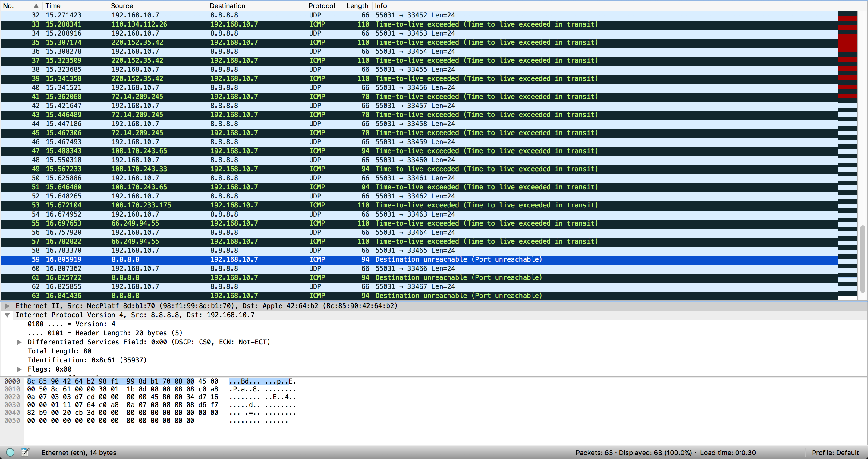The image size is (868, 459).
Task: Expand the Flags: 0x00 row
Action: click(x=19, y=369)
